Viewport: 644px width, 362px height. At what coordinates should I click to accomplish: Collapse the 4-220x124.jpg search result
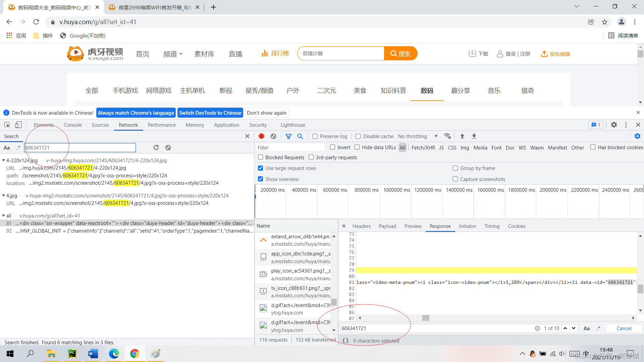4,161
